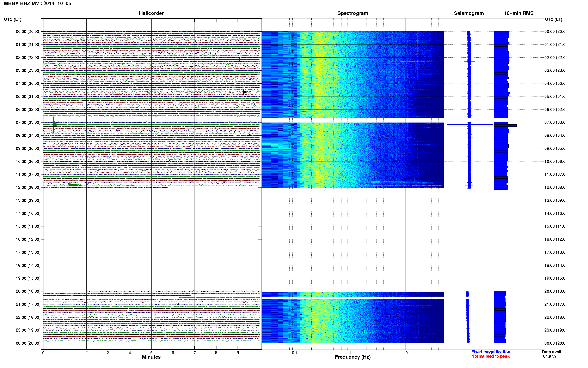The height and width of the screenshot is (368, 588).
Task: Click the '02:00 (22:00)' left time label
Action: coord(28,58)
